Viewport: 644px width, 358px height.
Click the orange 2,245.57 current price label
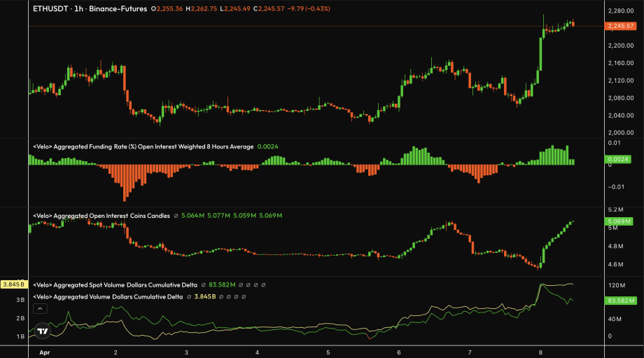622,26
